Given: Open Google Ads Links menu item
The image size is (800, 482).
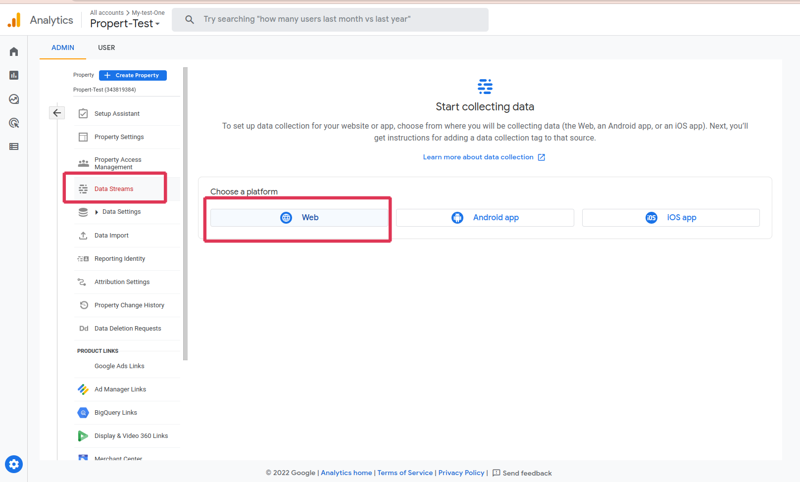Looking at the screenshot, I should [x=119, y=366].
